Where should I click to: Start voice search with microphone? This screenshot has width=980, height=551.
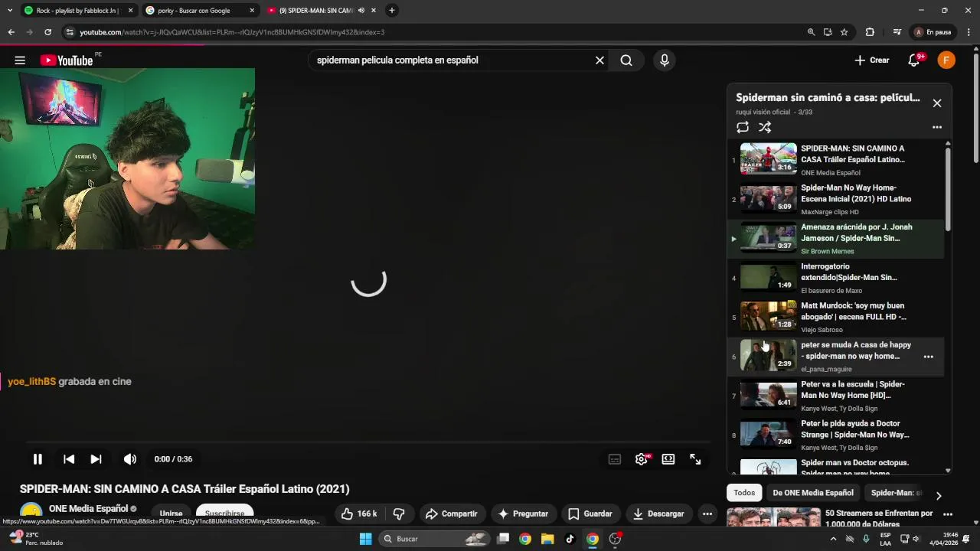tap(664, 60)
